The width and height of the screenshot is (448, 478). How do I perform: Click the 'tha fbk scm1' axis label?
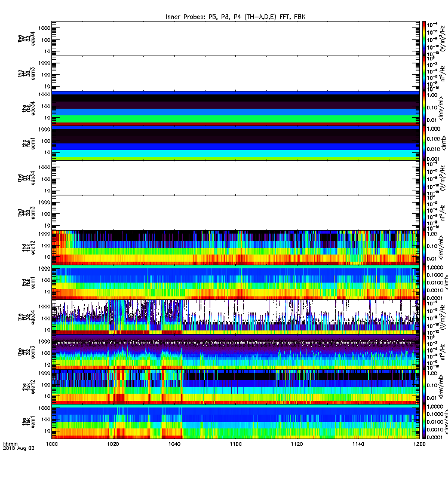pos(29,143)
